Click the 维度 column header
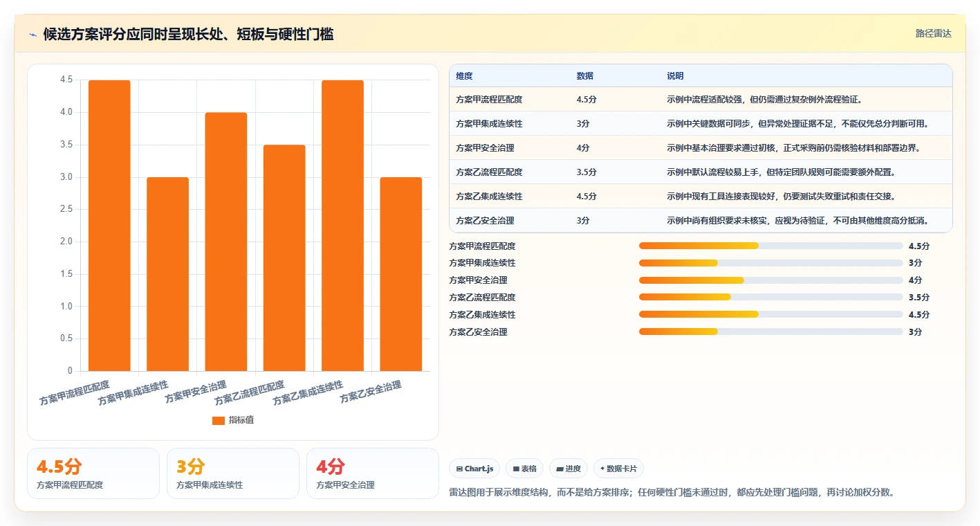980x526 pixels. coord(464,75)
